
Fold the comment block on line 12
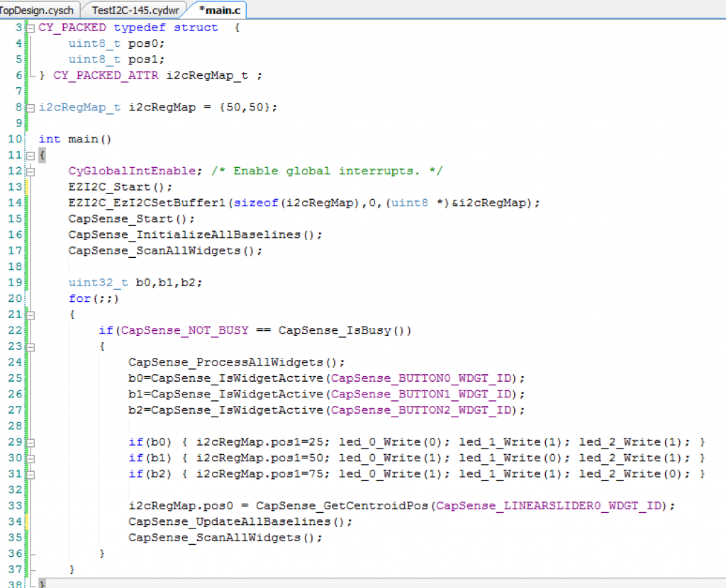(30, 171)
